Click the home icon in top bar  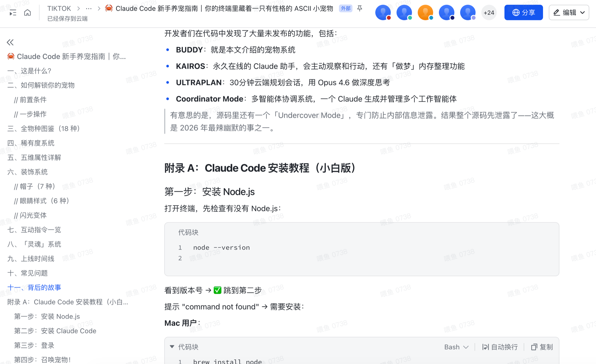[x=27, y=12]
